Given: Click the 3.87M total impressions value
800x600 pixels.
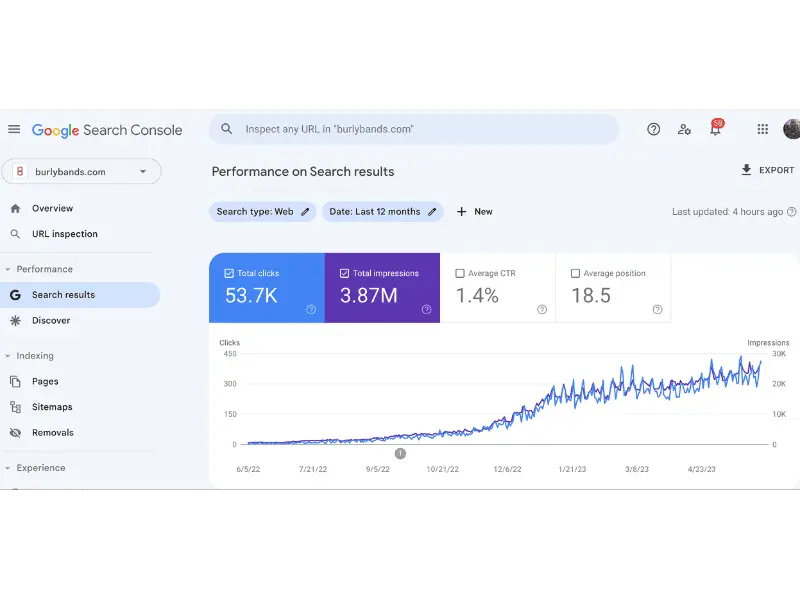Looking at the screenshot, I should coord(368,295).
